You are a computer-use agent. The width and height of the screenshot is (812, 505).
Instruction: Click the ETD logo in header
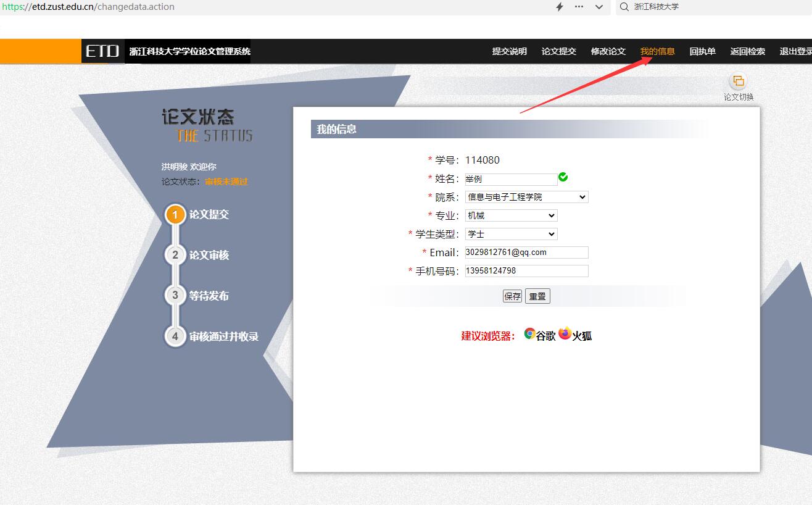coord(102,51)
